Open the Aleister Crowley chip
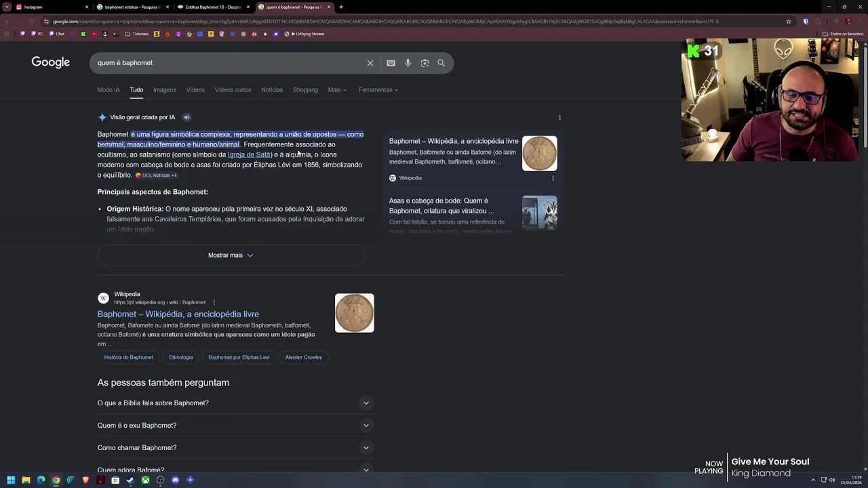868x488 pixels. [x=304, y=357]
